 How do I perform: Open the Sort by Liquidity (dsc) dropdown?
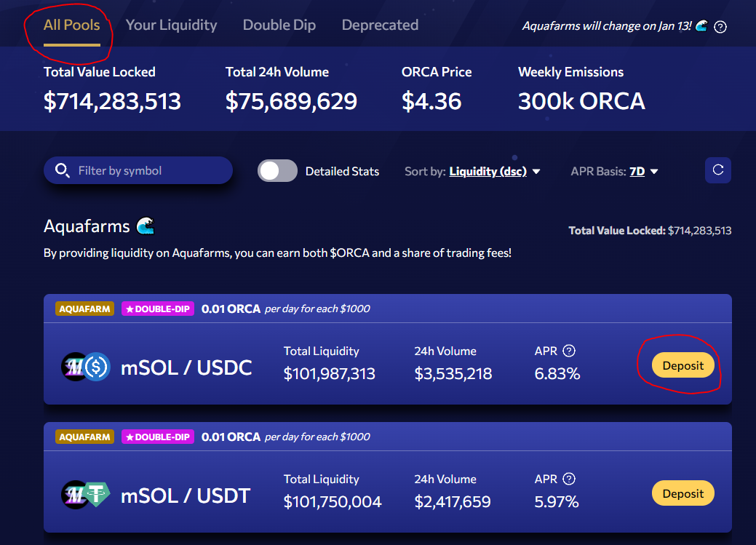pos(488,171)
